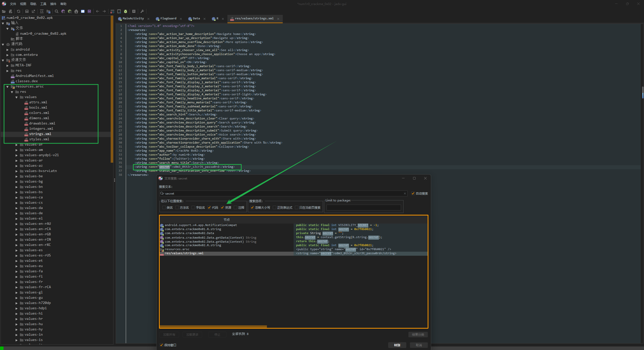The width and height of the screenshot is (644, 350).
Task: Click the search field magnifier dropdown icon
Action: coord(162,193)
